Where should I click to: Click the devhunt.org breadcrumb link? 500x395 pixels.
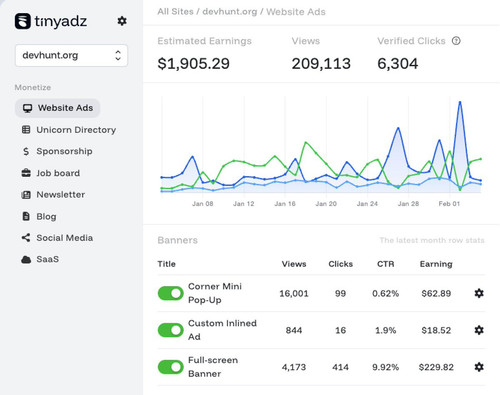230,12
